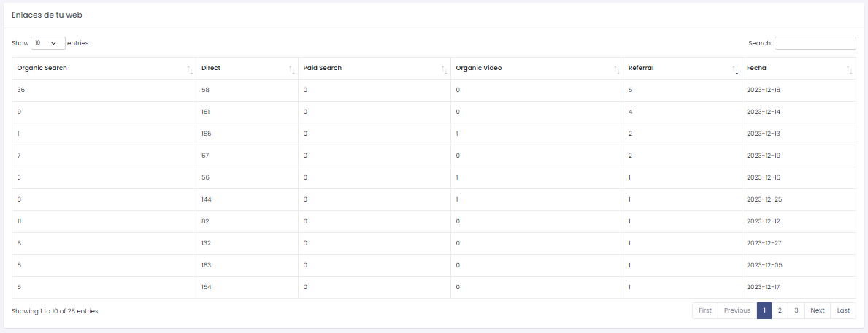Click Referral value 4 for 2023-12-14
868x333 pixels.
pyautogui.click(x=630, y=112)
